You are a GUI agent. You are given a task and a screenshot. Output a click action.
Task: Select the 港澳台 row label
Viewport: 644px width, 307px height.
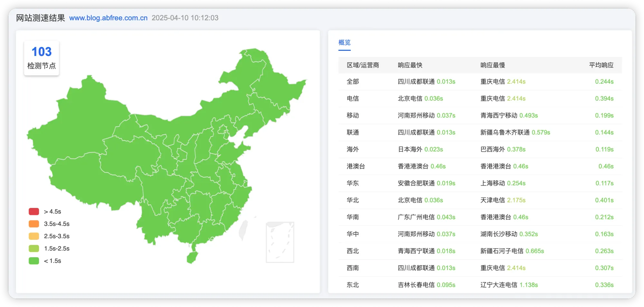click(356, 166)
